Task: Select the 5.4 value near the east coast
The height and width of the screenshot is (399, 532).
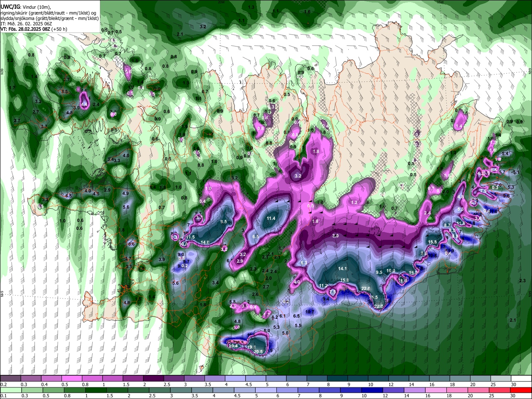Action: point(505,154)
